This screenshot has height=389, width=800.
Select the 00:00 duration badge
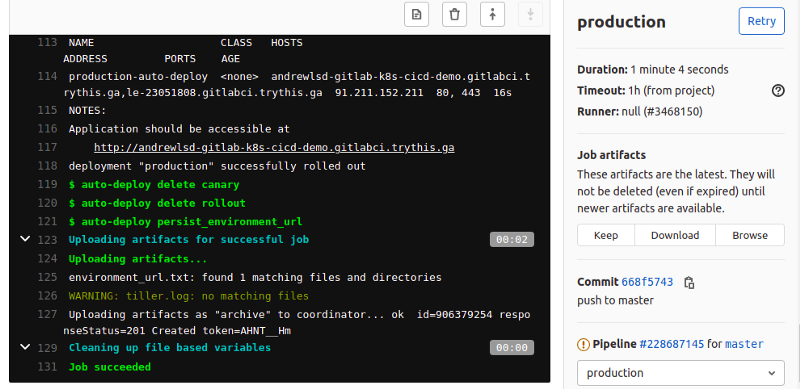point(512,348)
